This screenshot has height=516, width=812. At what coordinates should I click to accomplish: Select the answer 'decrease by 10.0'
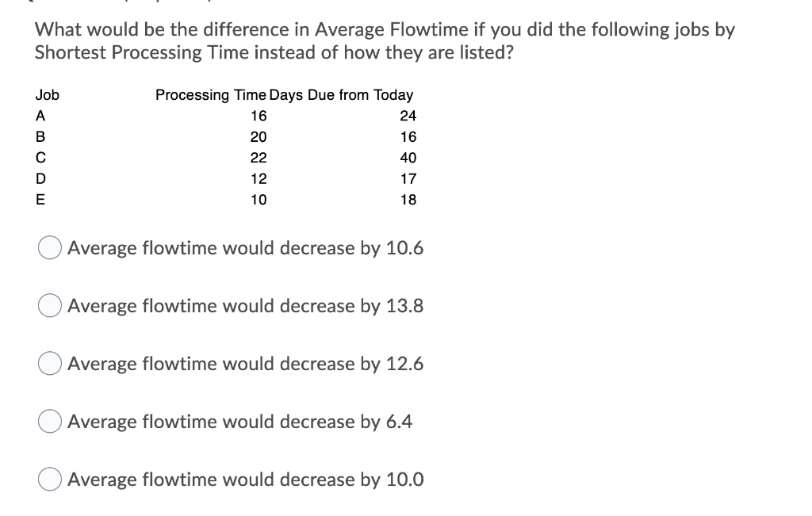[245, 479]
